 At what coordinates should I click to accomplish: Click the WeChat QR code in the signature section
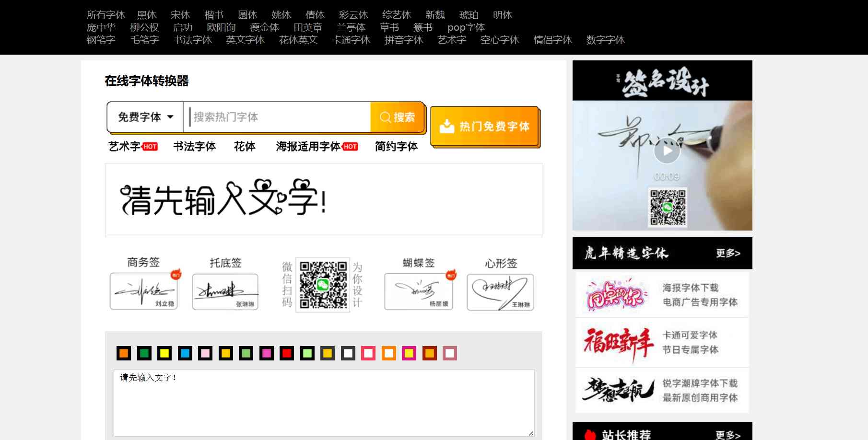[324, 288]
